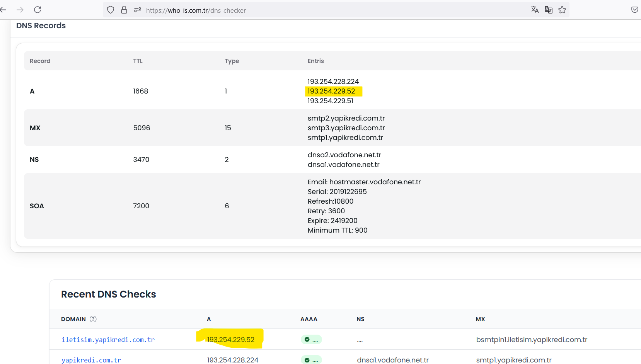Click A record entry 193.254.228.224 in DNS Records
Image resolution: width=641 pixels, height=364 pixels.
click(x=333, y=82)
